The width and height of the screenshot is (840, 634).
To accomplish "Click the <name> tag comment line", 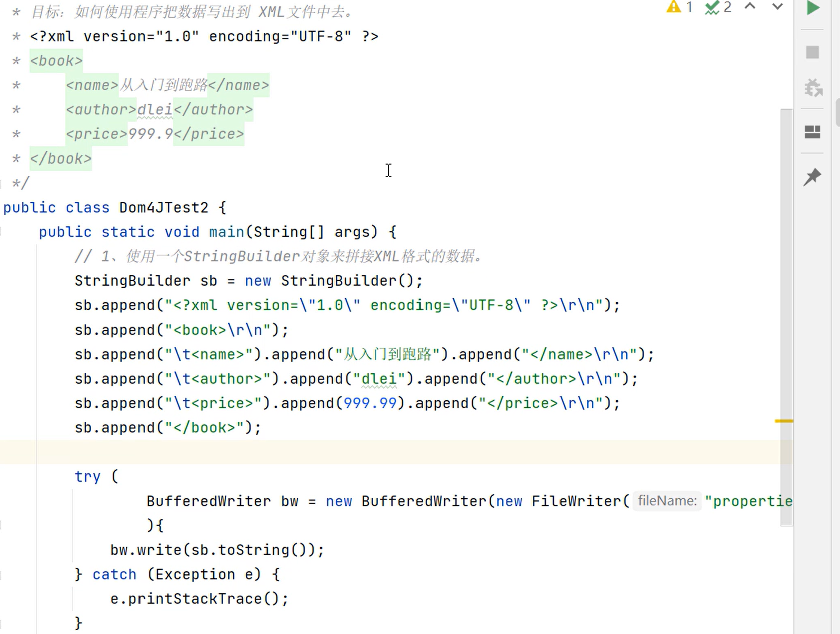I will tap(168, 85).
